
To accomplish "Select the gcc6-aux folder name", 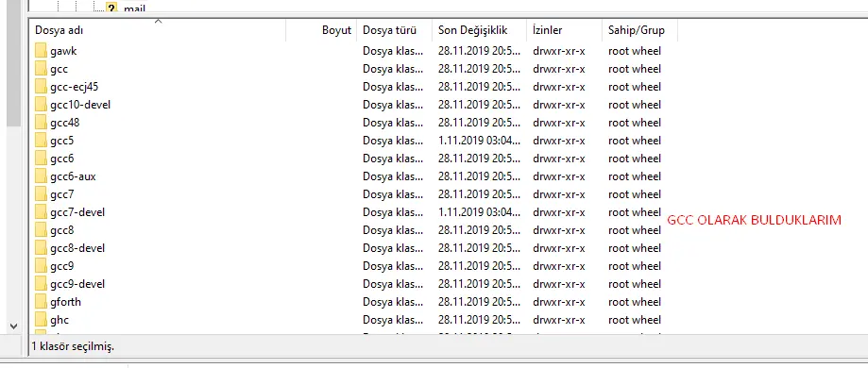I will click(x=73, y=176).
